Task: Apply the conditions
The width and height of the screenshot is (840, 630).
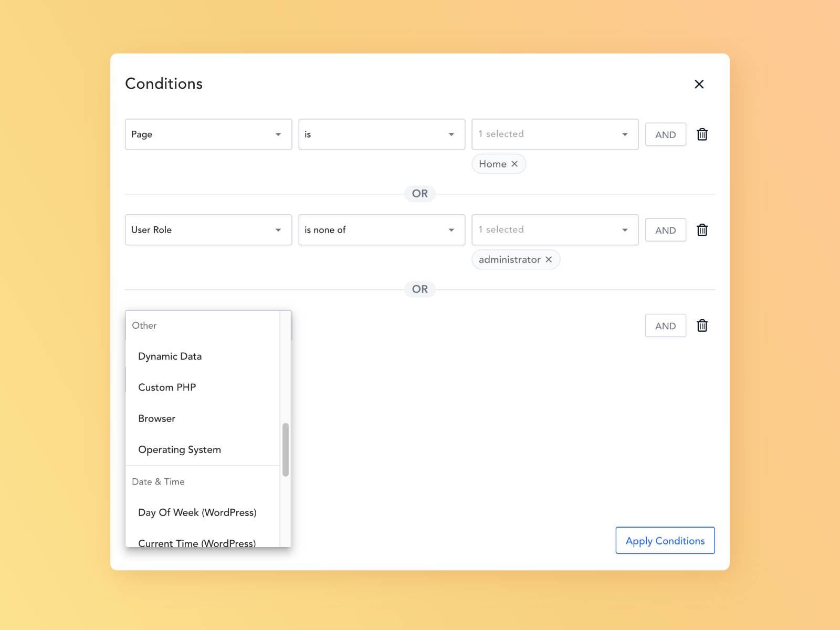Action: [665, 540]
